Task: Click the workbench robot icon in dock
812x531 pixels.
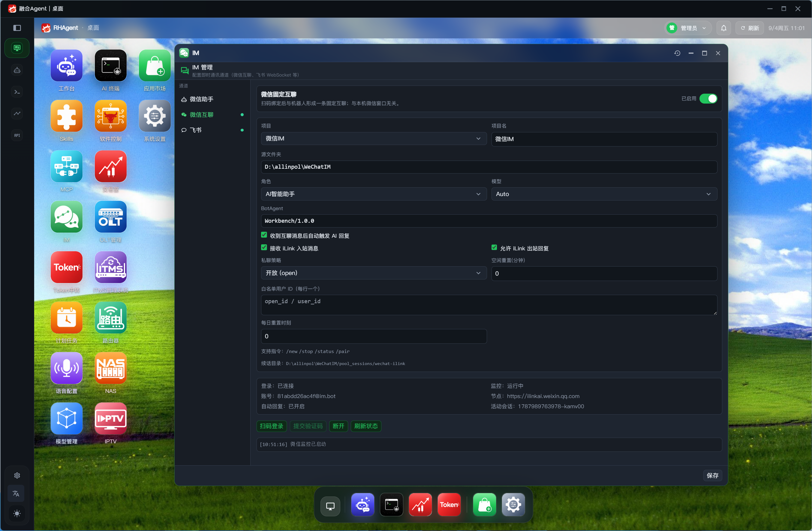Action: point(363,505)
